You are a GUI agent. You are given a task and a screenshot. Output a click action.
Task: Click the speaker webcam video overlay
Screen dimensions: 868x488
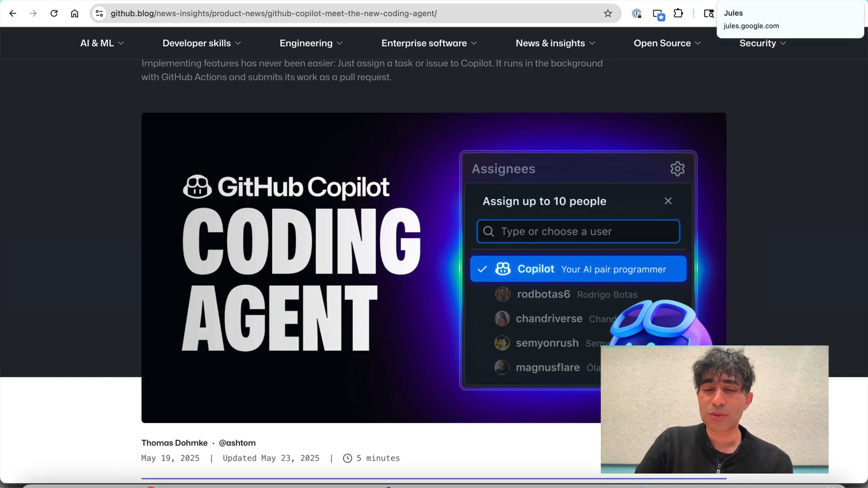(714, 409)
